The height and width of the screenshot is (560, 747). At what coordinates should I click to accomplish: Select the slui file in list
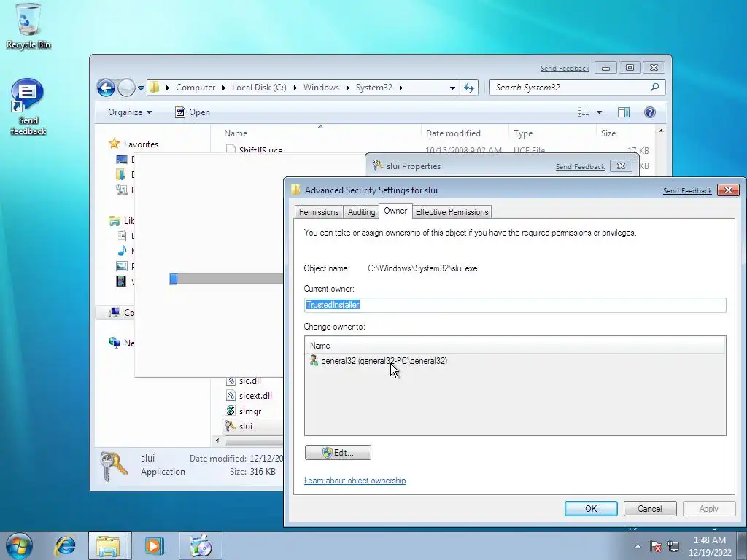click(x=245, y=426)
